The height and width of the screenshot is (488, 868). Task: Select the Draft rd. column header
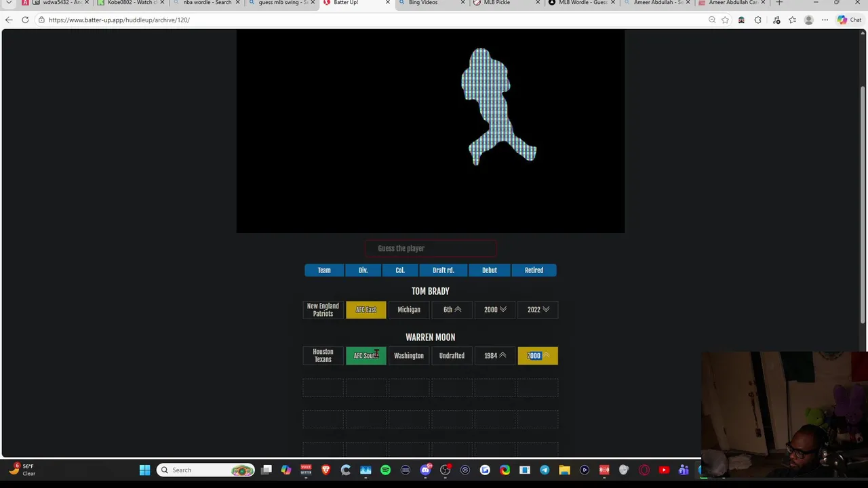click(443, 270)
